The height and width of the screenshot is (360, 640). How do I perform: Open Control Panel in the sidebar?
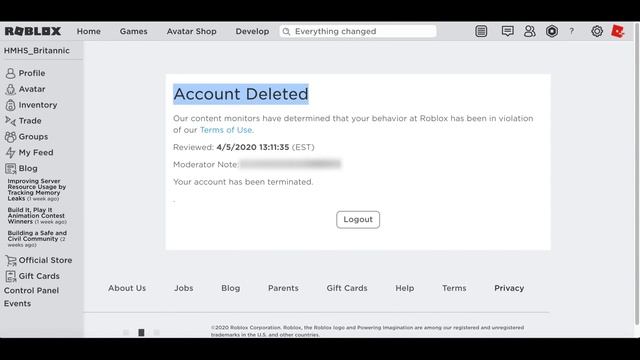pyautogui.click(x=31, y=291)
